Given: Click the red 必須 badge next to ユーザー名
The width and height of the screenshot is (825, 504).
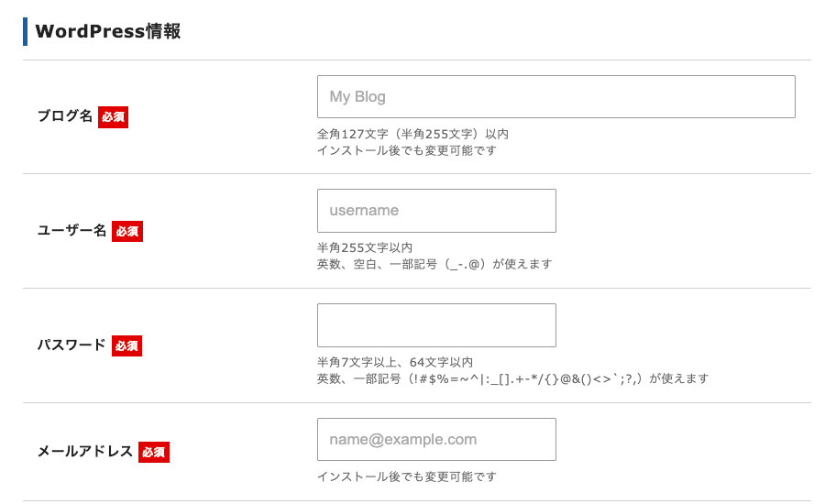Looking at the screenshot, I should point(127,232).
